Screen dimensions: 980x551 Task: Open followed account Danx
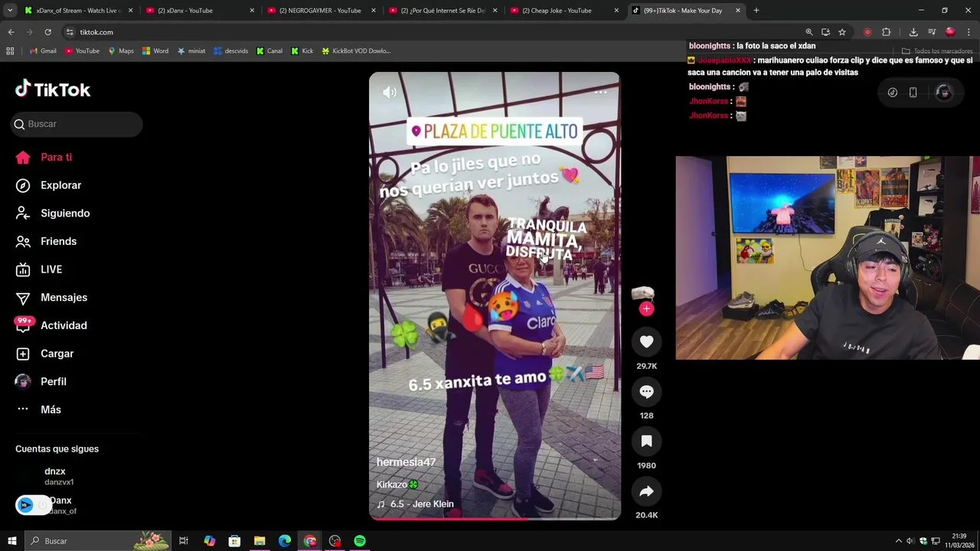point(60,505)
